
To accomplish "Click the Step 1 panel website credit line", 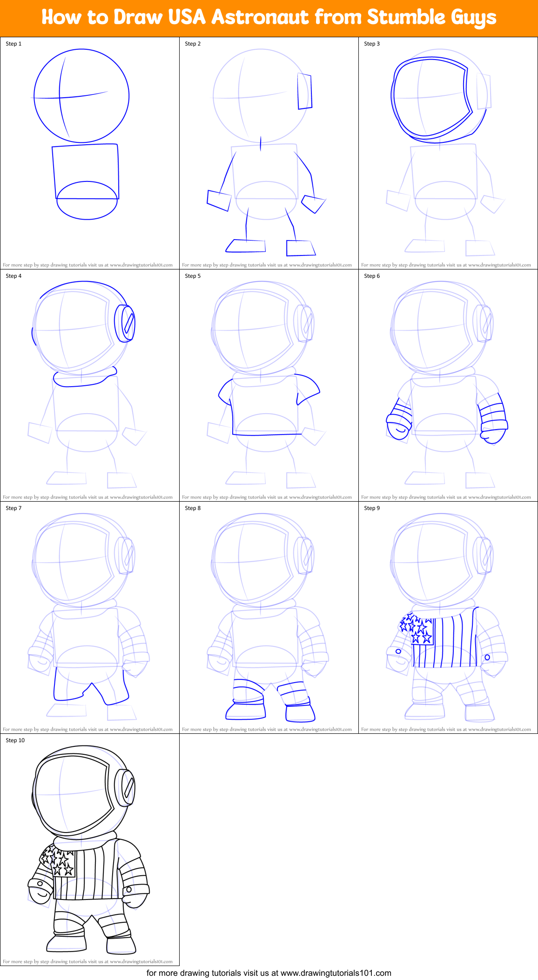I will click(87, 265).
